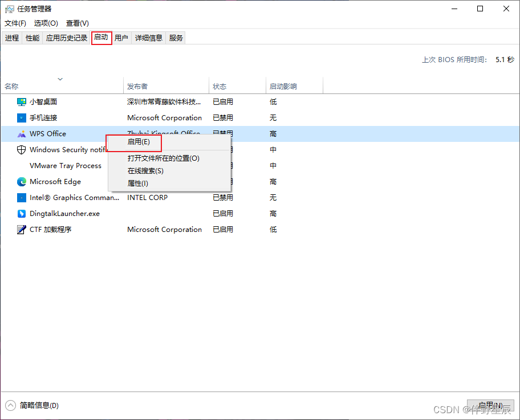Choose 属性(I) in the context menu

click(169, 184)
